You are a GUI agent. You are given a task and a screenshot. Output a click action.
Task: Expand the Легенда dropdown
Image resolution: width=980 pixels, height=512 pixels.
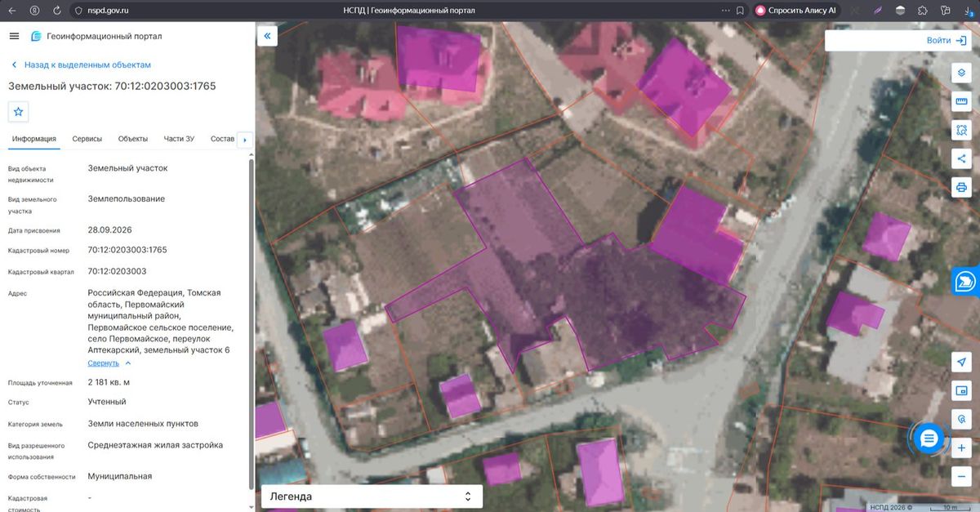tap(372, 496)
